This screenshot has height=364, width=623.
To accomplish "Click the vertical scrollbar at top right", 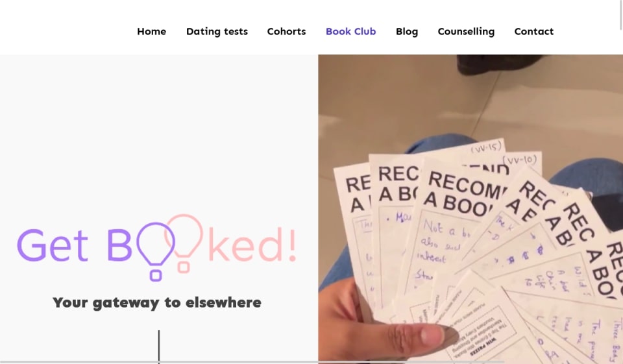I will click(621, 15).
